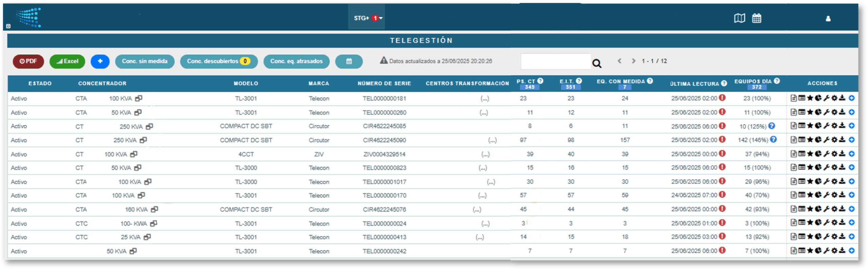The height and width of the screenshot is (270, 868).
Task: Filter by Conc. sin medida
Action: pos(144,61)
